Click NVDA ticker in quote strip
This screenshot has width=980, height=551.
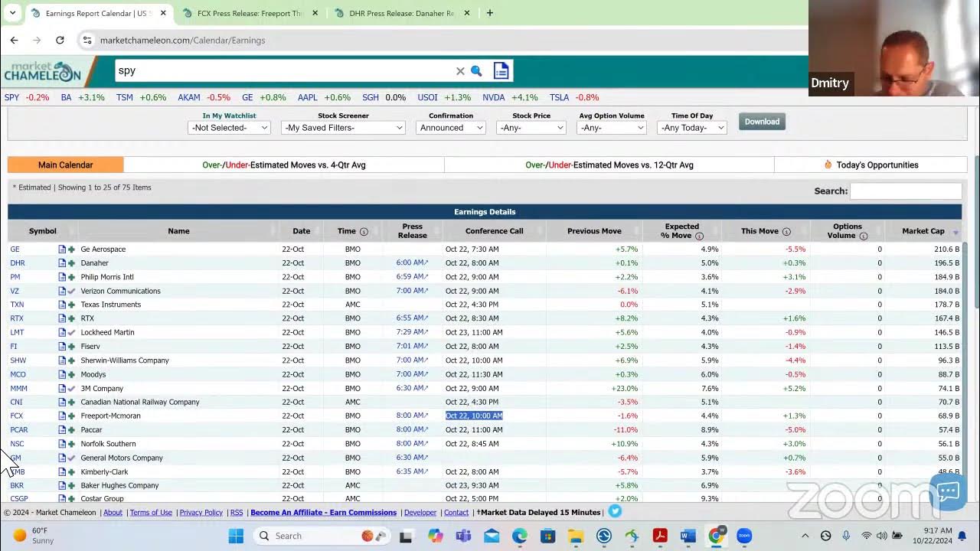494,98
